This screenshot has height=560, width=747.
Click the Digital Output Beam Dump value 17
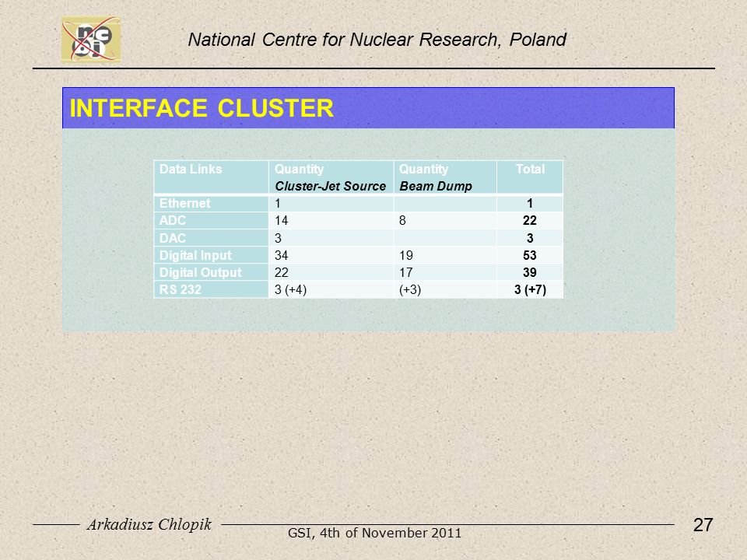pos(406,272)
